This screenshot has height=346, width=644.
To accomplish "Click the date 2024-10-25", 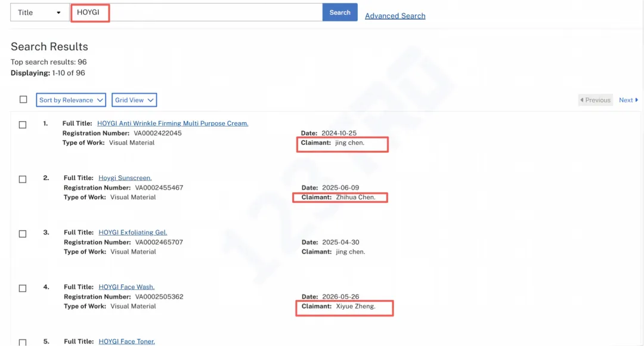I will pyautogui.click(x=339, y=133).
